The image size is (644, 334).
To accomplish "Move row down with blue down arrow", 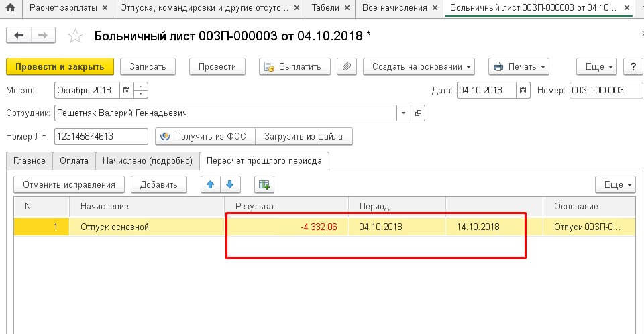I will [x=229, y=184].
